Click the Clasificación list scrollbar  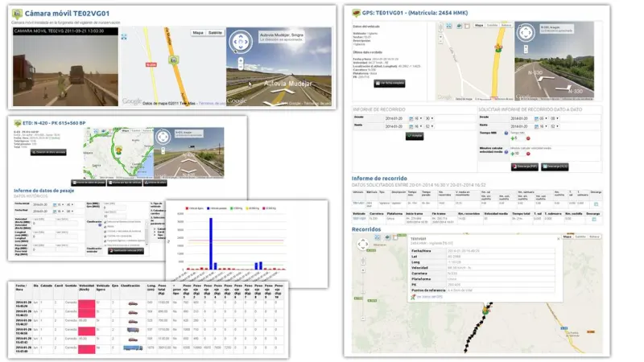click(x=147, y=232)
